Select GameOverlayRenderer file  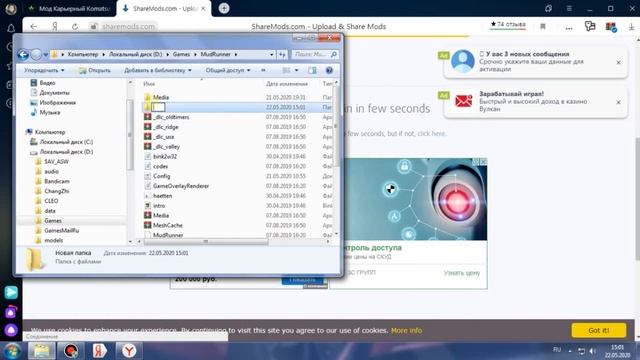tap(181, 186)
